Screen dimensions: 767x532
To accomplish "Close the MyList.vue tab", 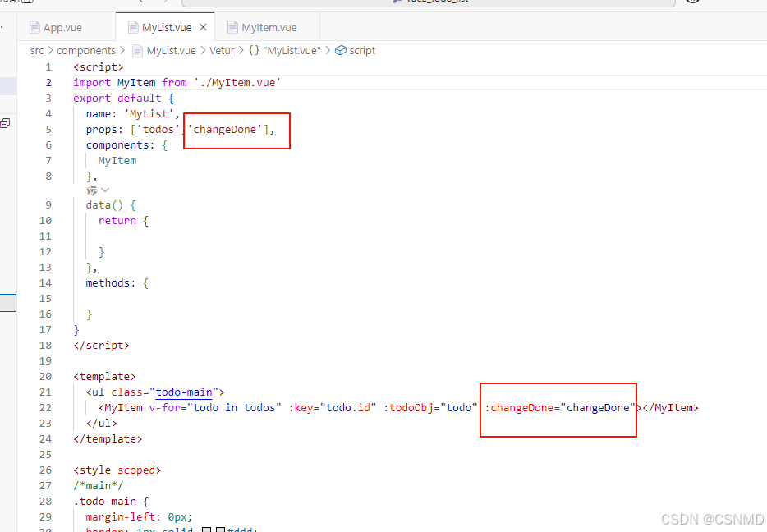I will point(203,27).
